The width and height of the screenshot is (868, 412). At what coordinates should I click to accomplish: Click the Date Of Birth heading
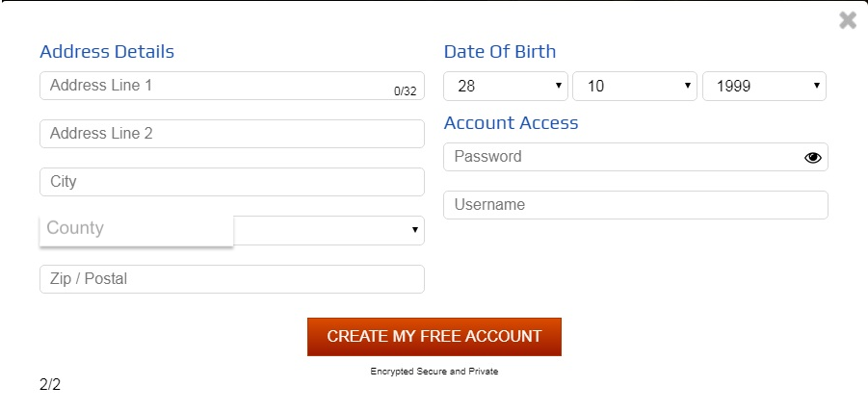tap(500, 52)
